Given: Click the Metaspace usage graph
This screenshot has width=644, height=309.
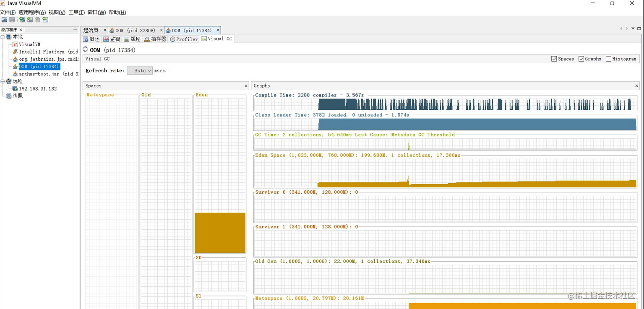Looking at the screenshot, I should click(445, 305).
